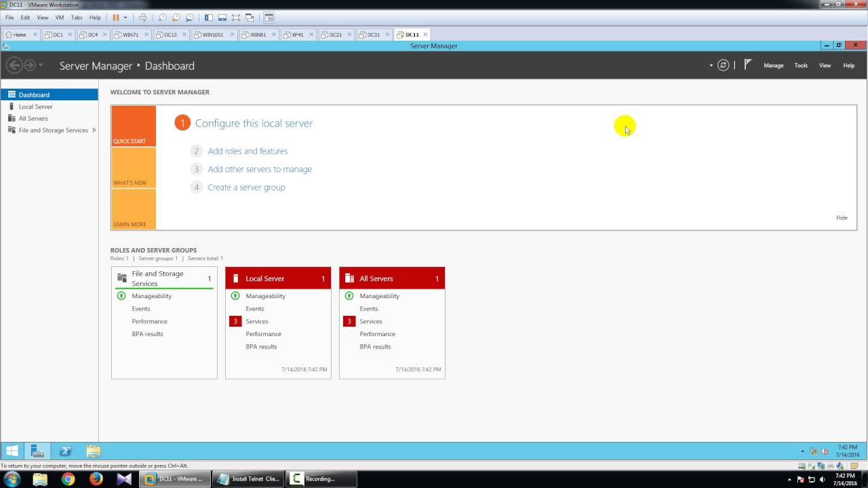Open VMware Tabs menu
This screenshot has width=868, height=488.
(77, 18)
